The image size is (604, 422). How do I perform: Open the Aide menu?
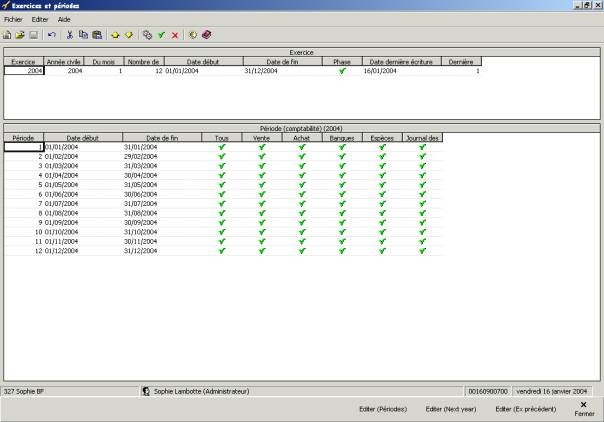(x=64, y=19)
